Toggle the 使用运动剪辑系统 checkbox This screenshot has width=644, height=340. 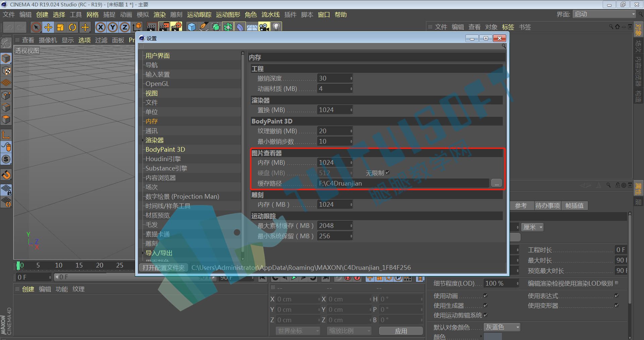tap(485, 315)
